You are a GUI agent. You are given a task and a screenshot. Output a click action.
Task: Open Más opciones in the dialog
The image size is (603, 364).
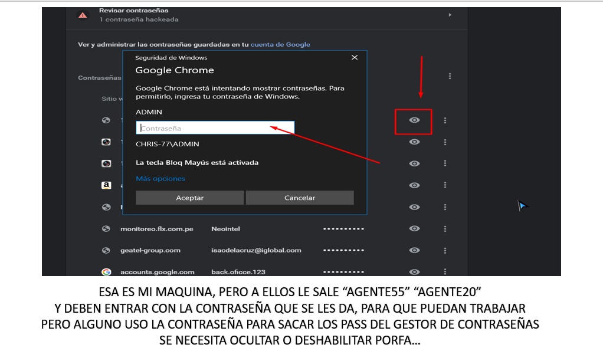pyautogui.click(x=160, y=178)
